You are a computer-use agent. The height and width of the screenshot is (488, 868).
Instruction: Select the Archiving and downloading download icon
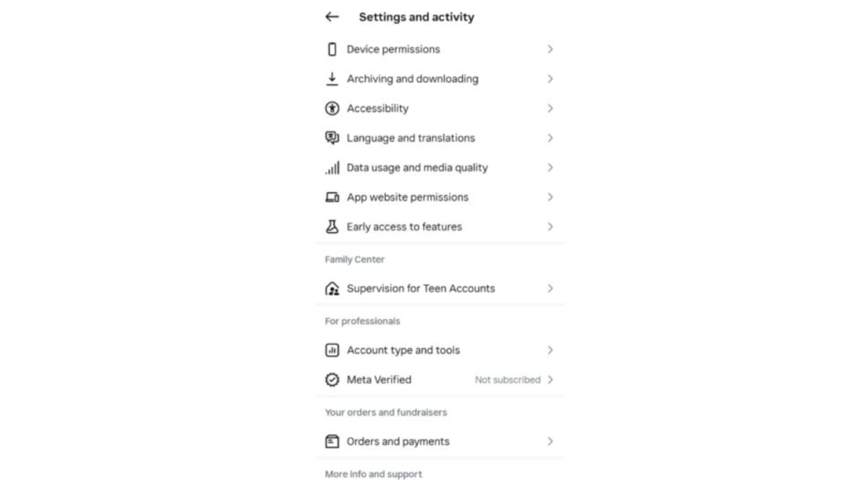pos(332,79)
